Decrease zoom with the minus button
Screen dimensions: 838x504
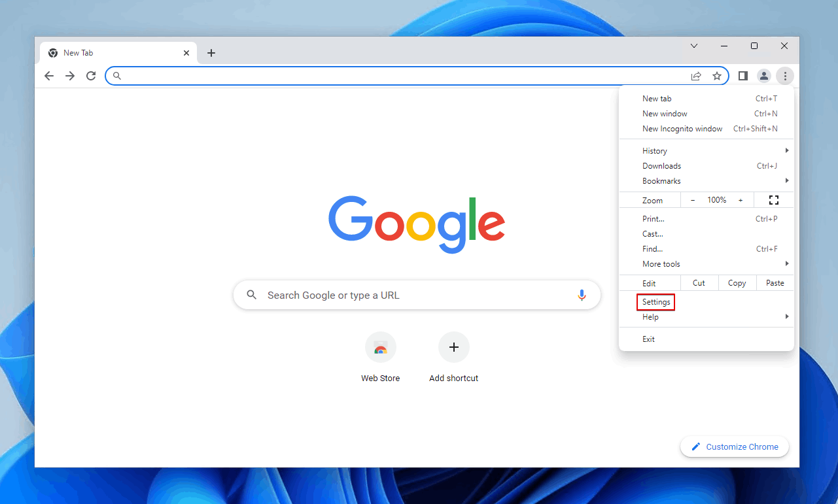tap(693, 200)
